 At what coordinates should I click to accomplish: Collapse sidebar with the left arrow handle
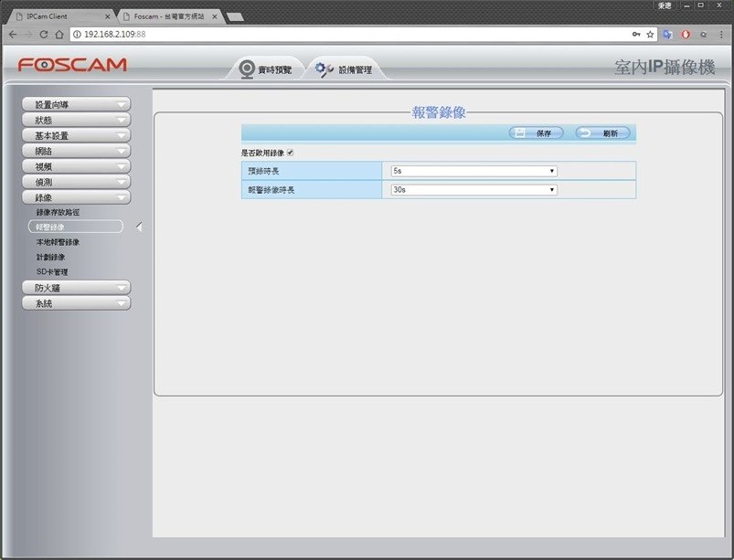139,227
